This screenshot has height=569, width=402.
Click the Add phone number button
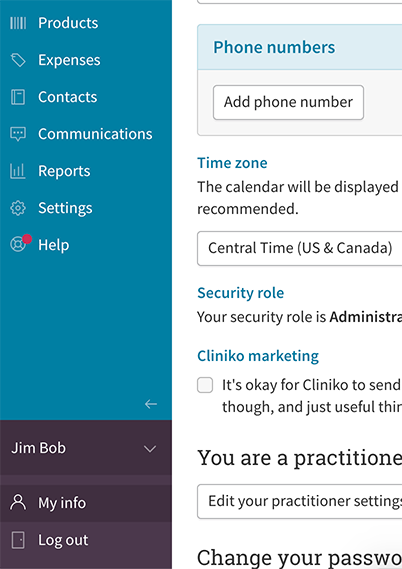[x=288, y=102]
